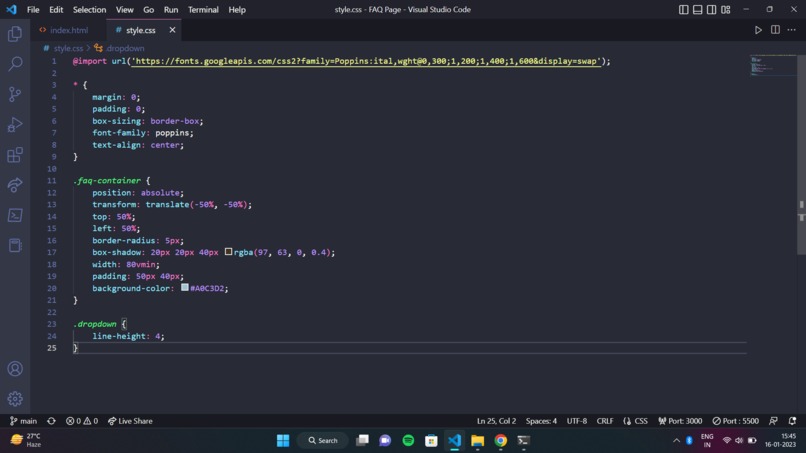This screenshot has width=806, height=453.
Task: Switch to the index.html tab
Action: tap(68, 30)
